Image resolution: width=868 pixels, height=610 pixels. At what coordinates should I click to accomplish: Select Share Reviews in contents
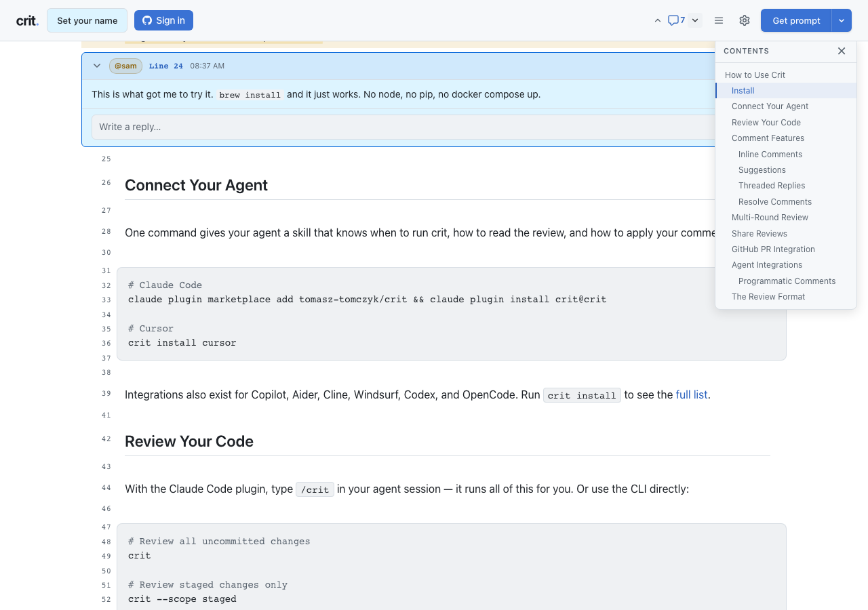point(759,233)
